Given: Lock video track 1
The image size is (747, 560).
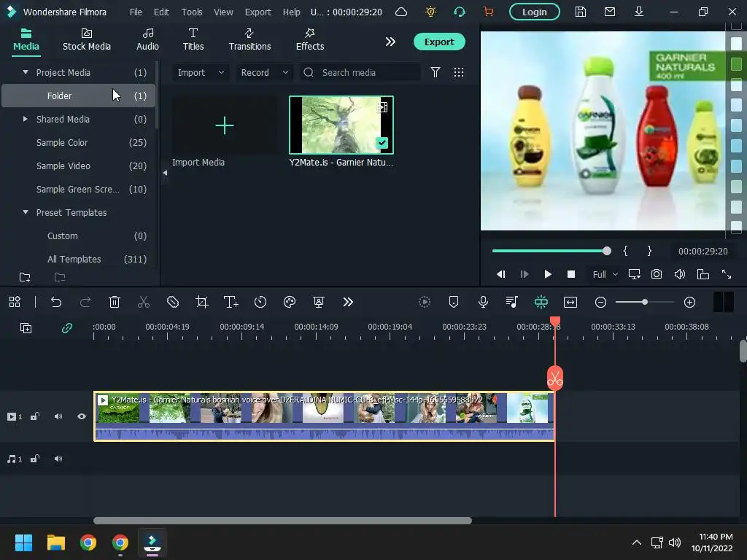Looking at the screenshot, I should [35, 416].
